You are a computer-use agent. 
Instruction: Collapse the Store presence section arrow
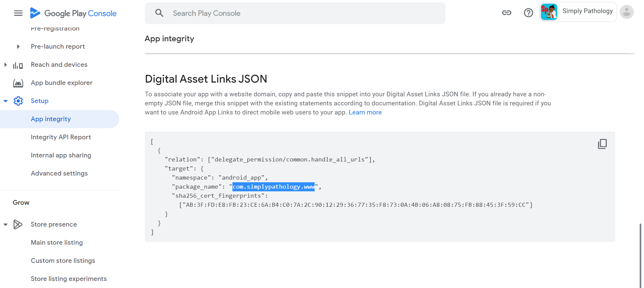tap(5, 225)
